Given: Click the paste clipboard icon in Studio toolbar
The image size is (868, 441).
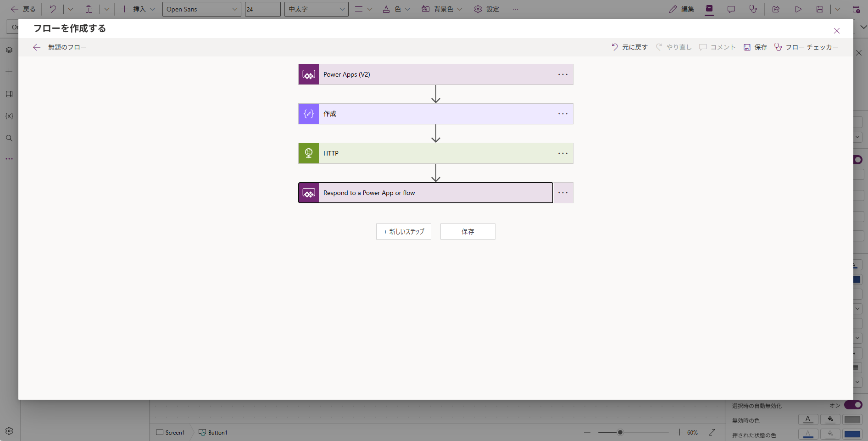Looking at the screenshot, I should (89, 9).
